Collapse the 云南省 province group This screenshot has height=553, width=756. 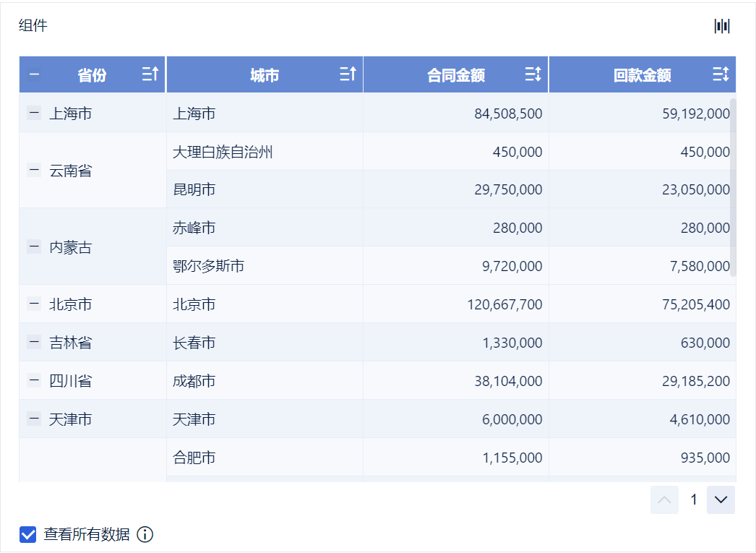(x=34, y=171)
